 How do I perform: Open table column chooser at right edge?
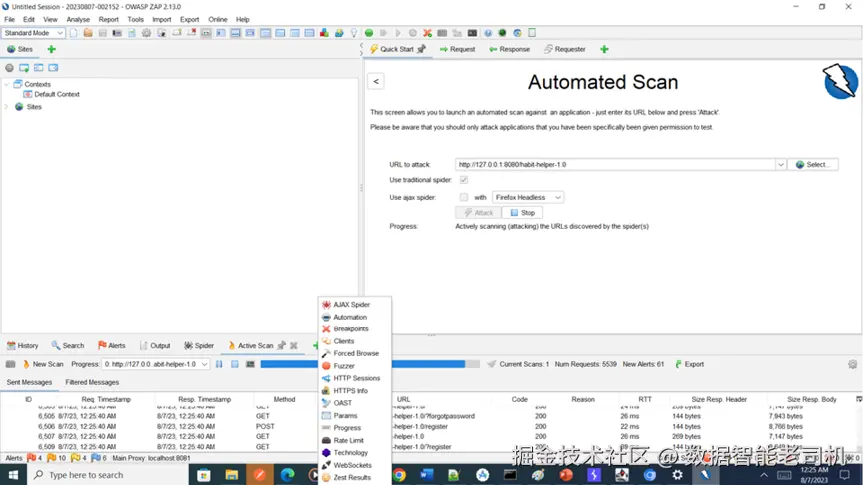point(859,399)
